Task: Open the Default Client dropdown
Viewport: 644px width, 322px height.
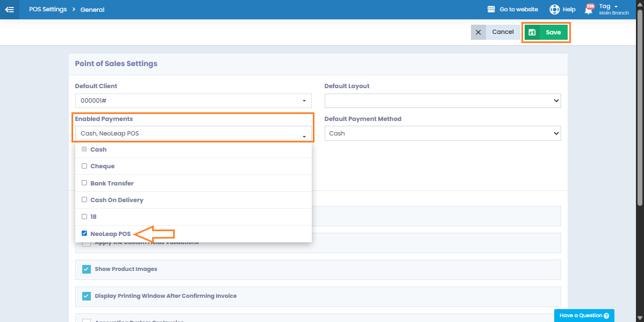Action: coord(193,101)
